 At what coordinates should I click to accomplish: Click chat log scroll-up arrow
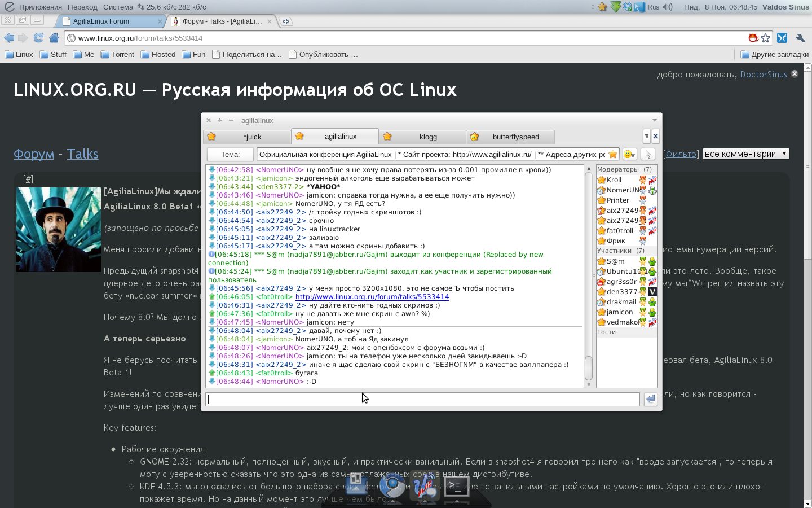589,169
